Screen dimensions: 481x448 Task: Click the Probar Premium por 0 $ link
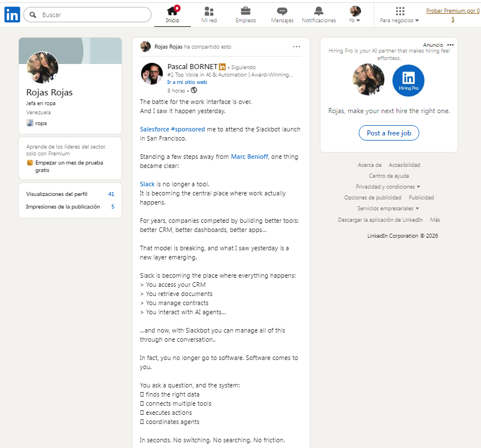(453, 15)
